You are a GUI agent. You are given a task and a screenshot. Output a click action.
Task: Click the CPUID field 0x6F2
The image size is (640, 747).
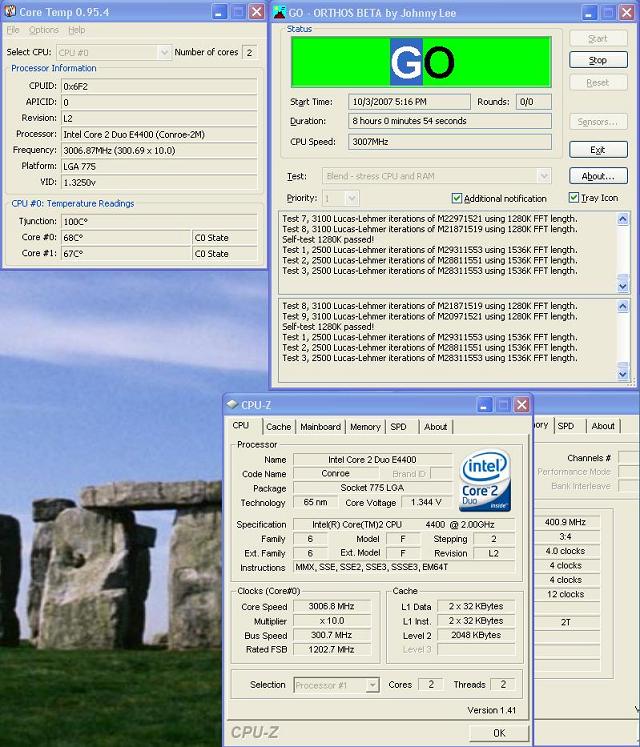(x=159, y=86)
